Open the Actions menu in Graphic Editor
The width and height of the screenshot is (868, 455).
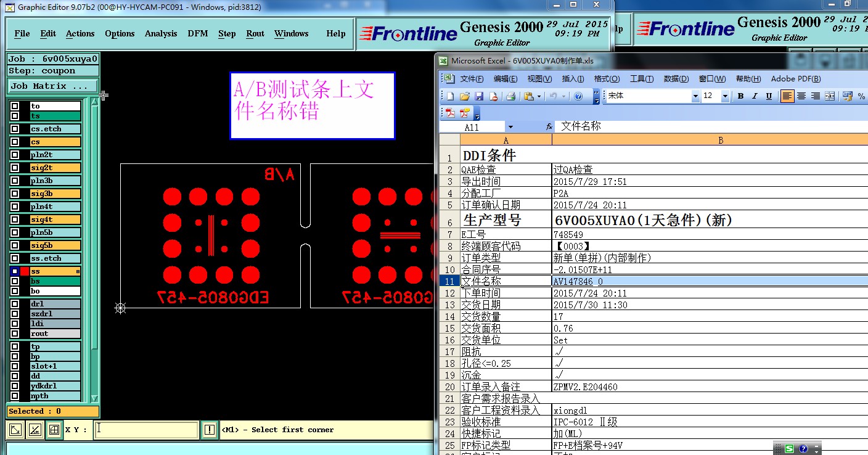point(80,34)
